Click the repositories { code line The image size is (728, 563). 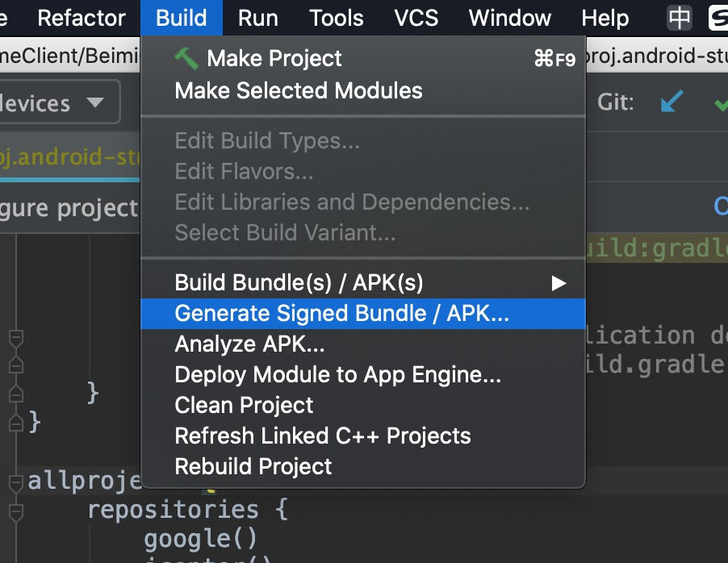coord(187,510)
